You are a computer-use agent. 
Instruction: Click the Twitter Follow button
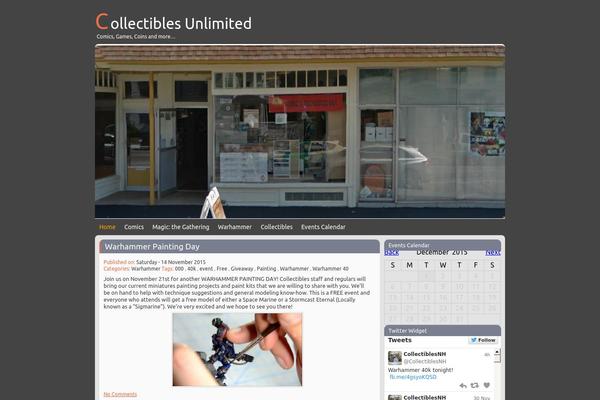483,340
